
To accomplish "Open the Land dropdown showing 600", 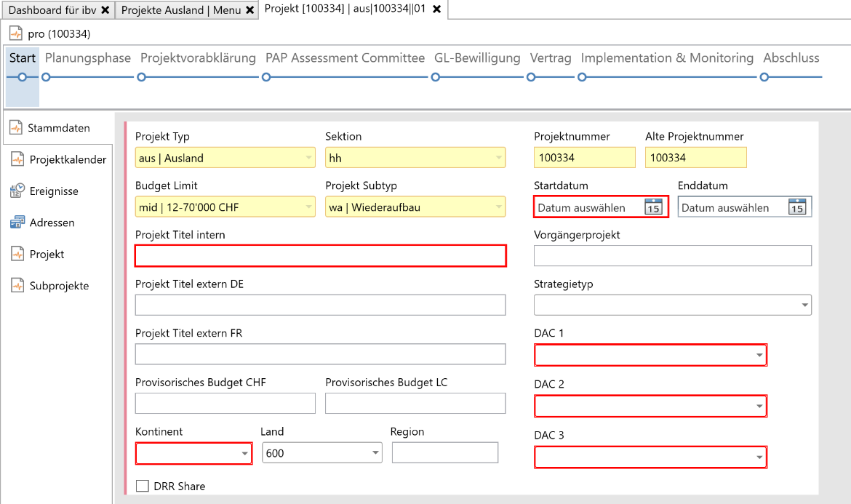I will 375,454.
